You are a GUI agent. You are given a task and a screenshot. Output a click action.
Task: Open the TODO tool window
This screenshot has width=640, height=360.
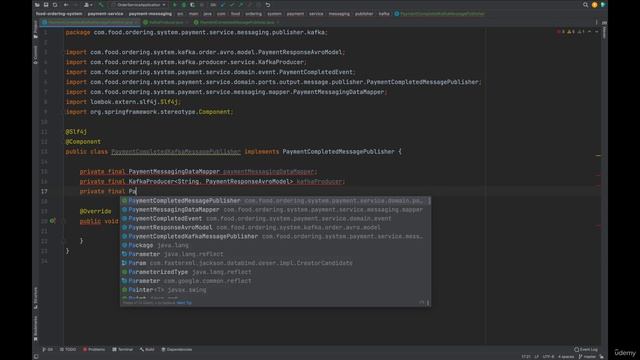68,349
